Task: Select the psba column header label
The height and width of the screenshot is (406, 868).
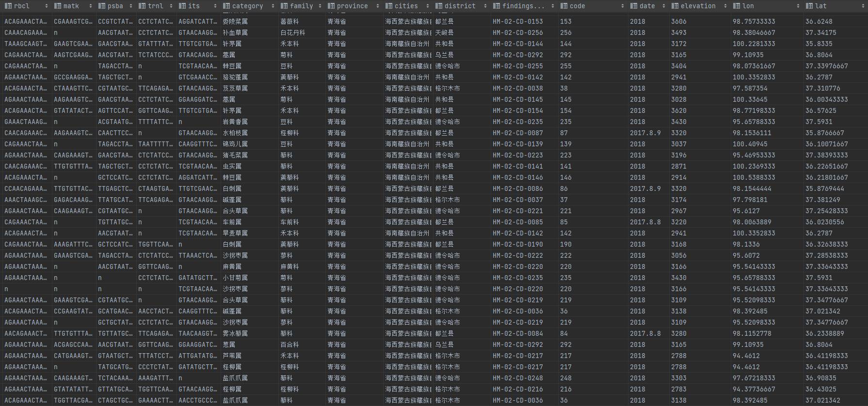Action: [115, 6]
